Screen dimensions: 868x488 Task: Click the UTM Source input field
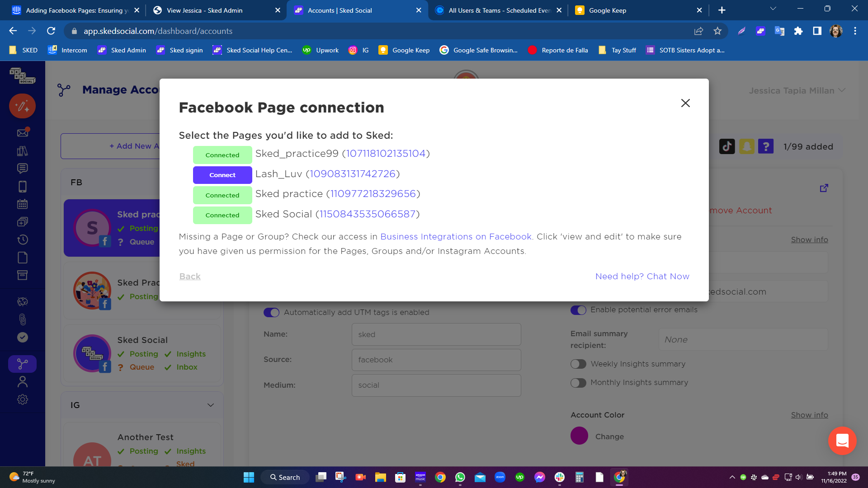click(x=436, y=360)
